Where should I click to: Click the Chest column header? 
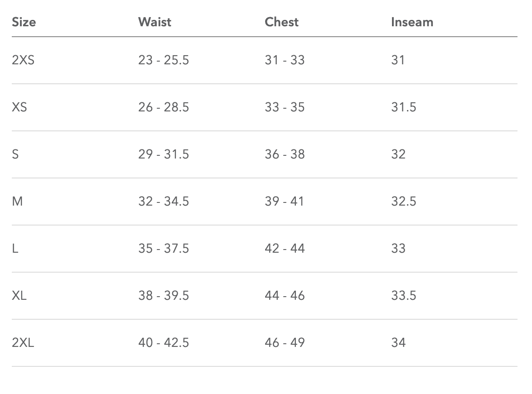click(x=281, y=22)
